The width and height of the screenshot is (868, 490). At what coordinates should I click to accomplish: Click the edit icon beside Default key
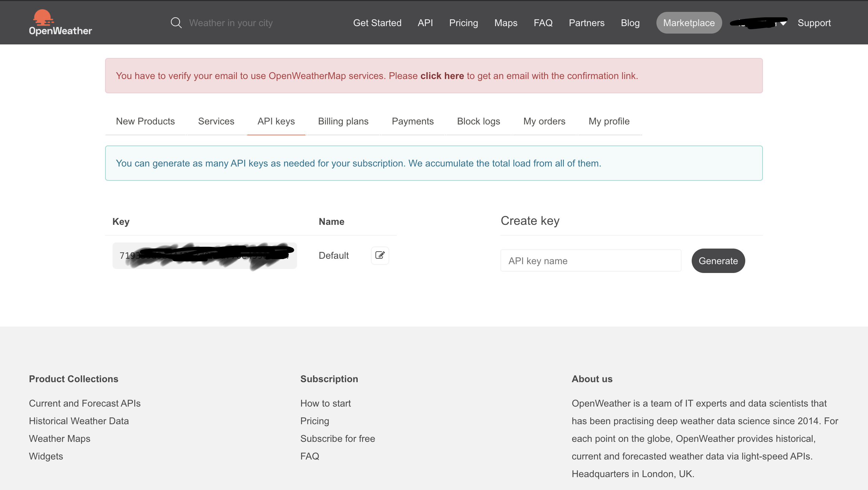click(x=380, y=255)
